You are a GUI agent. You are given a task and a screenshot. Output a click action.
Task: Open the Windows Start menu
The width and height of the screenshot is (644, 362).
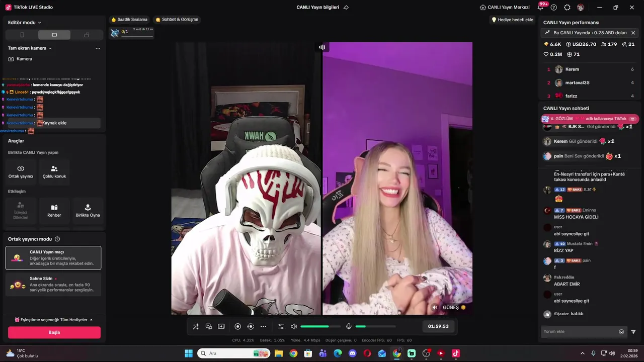pyautogui.click(x=189, y=353)
